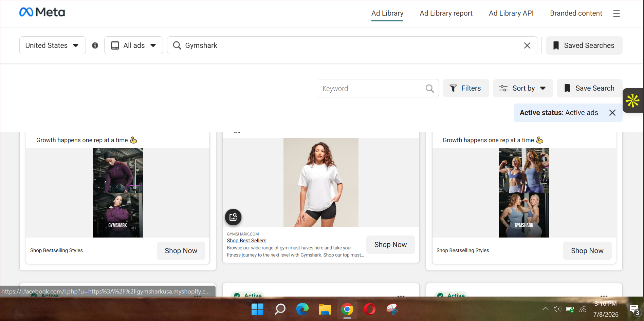Click the volume speaker tray icon
The image size is (644, 321).
pyautogui.click(x=557, y=309)
